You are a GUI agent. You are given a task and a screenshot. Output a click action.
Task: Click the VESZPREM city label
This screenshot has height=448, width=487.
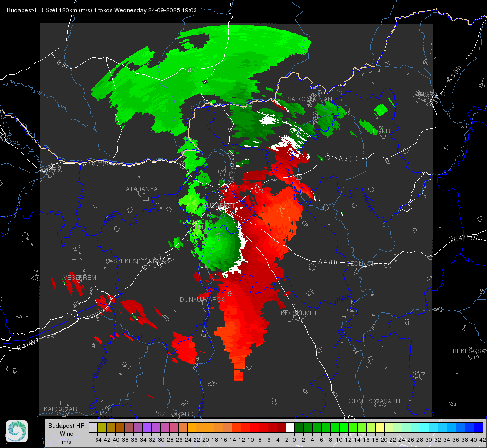tap(80, 277)
